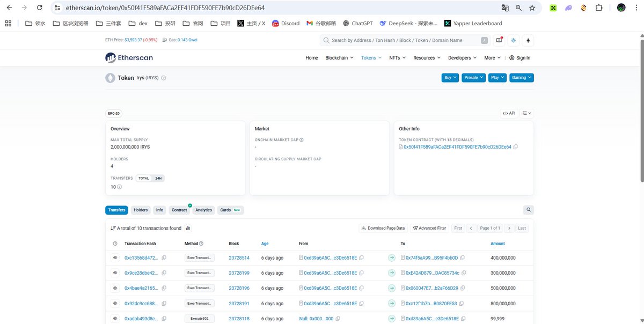
Task: View details of transaction 0x4bae4a2165 eye icon
Action: coord(115,288)
